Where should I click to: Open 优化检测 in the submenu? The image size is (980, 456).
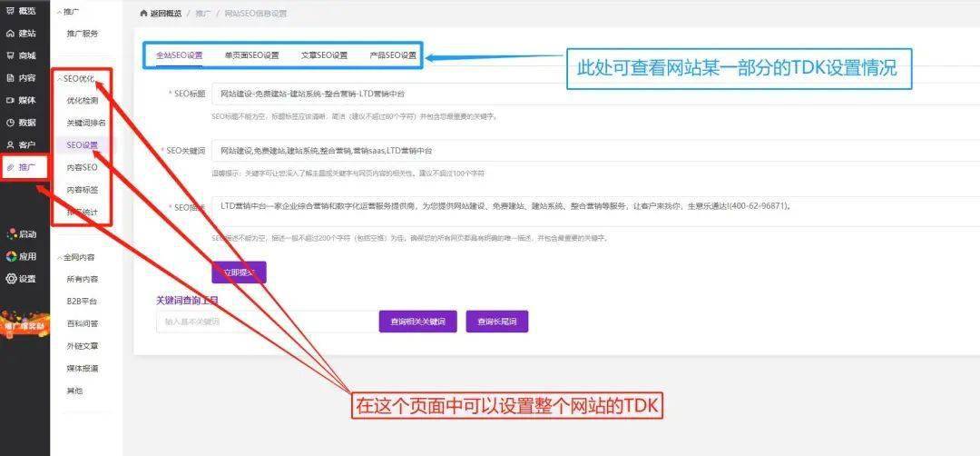pyautogui.click(x=83, y=100)
